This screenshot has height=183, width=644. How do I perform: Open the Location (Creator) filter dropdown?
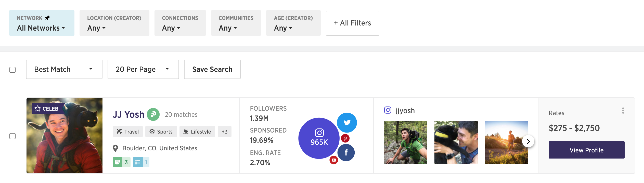[114, 23]
